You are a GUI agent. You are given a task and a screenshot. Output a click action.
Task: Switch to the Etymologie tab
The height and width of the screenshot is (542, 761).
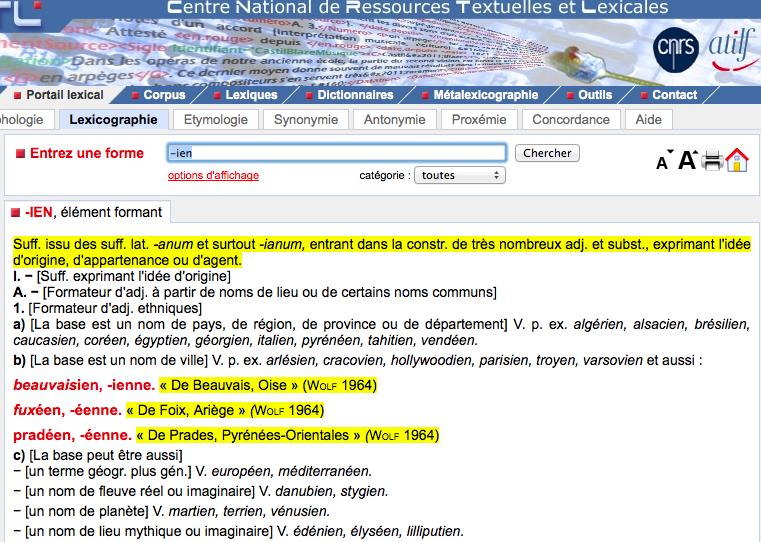215,120
